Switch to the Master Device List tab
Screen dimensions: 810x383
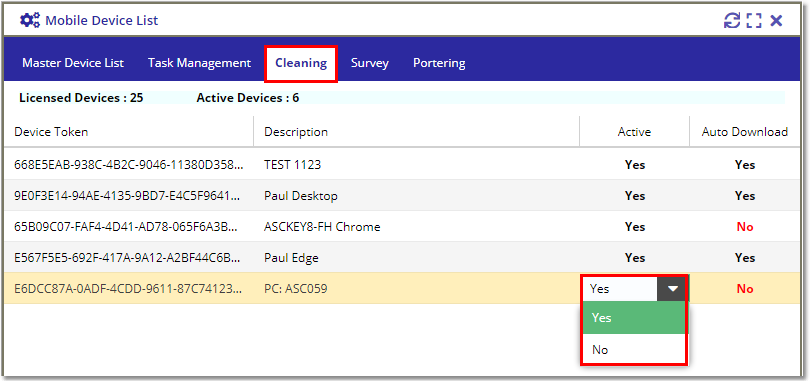[x=73, y=63]
